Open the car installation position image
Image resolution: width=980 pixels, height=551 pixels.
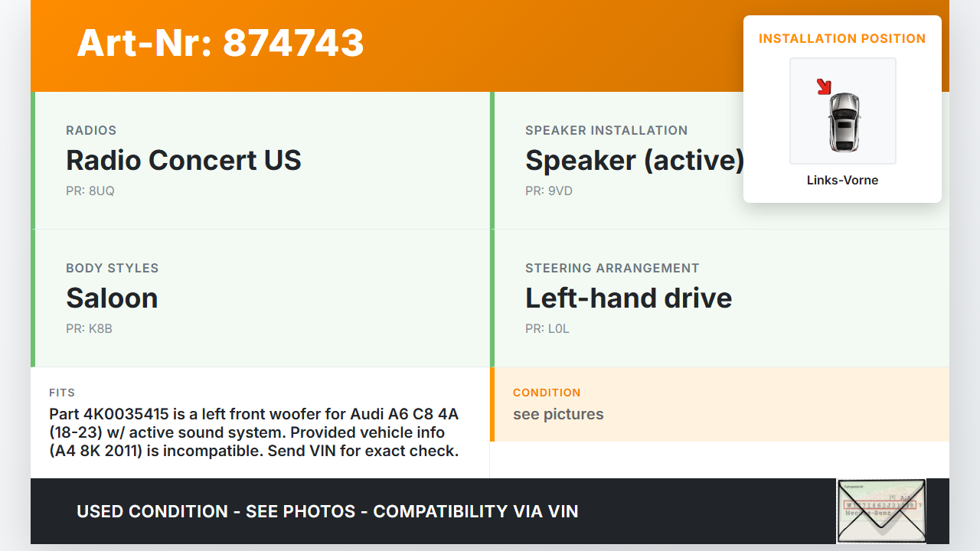pos(843,112)
